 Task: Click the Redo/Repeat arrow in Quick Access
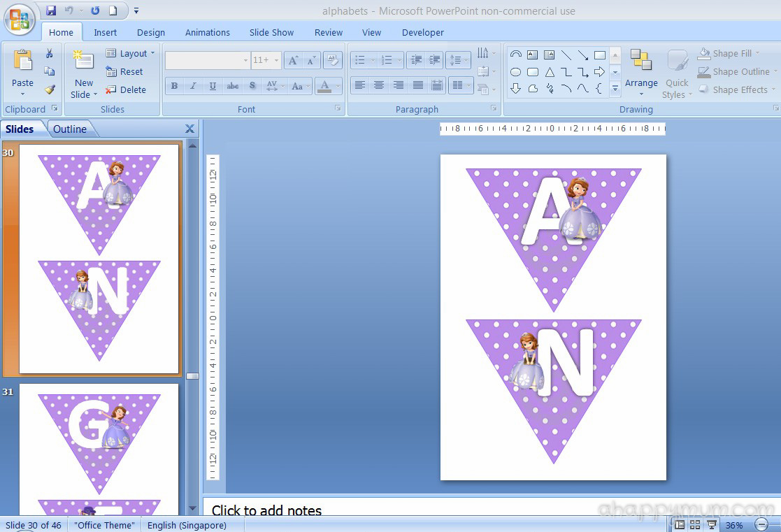(95, 10)
